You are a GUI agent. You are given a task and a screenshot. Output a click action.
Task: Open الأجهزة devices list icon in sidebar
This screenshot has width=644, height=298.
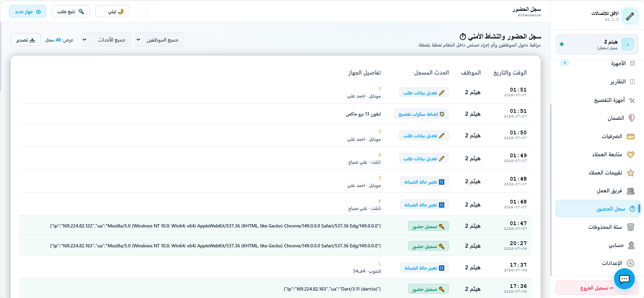pos(632,63)
